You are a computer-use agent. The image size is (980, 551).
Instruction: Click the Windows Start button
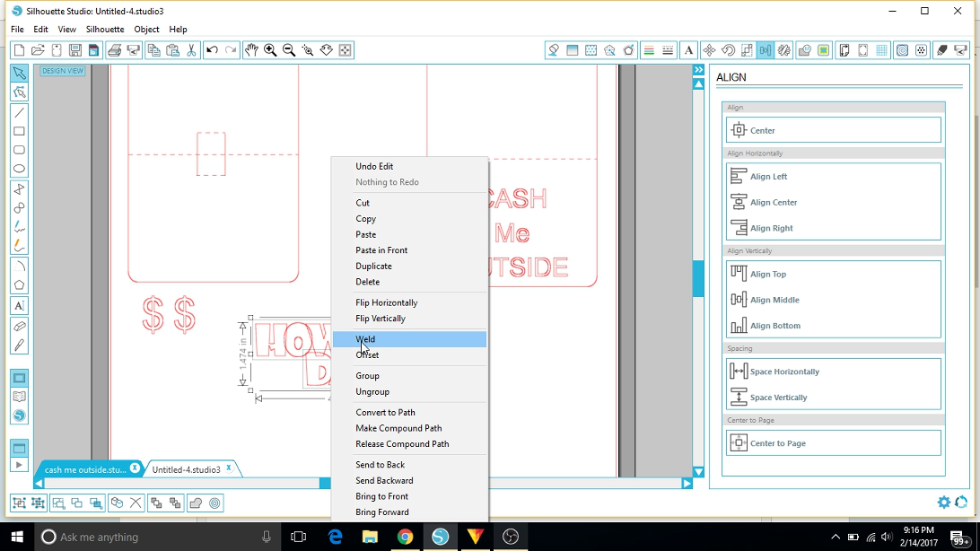tap(18, 537)
